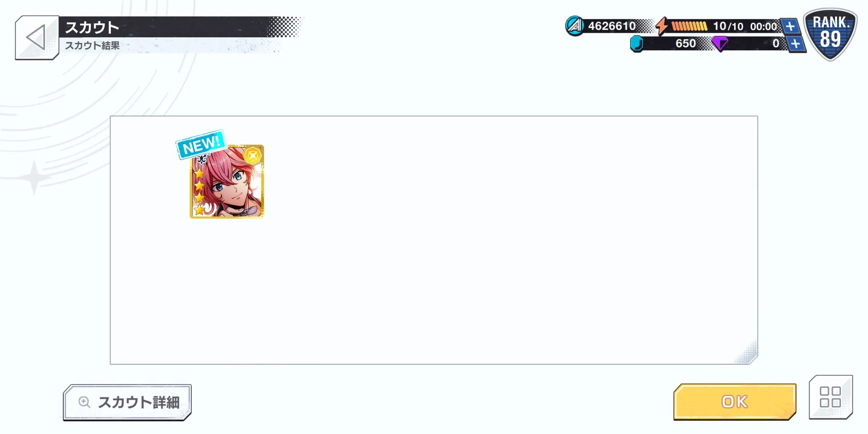
Task: Click the 650 ticket count
Action: (686, 43)
